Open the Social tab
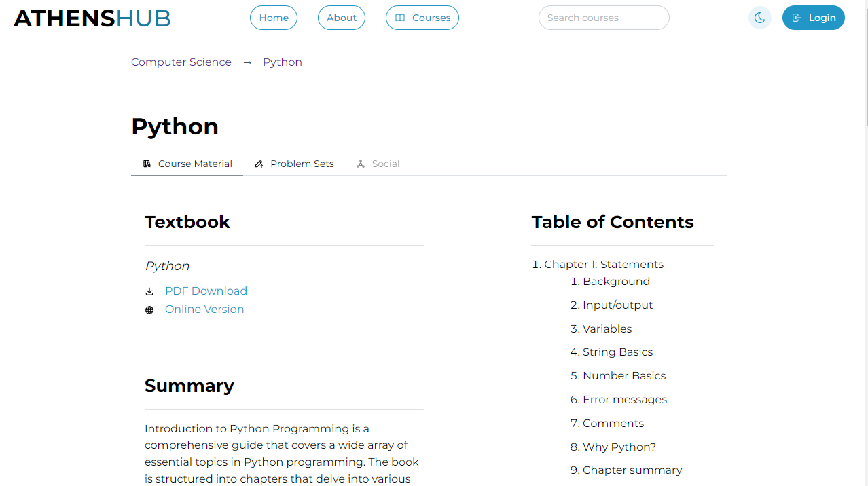The image size is (868, 486). (x=385, y=164)
